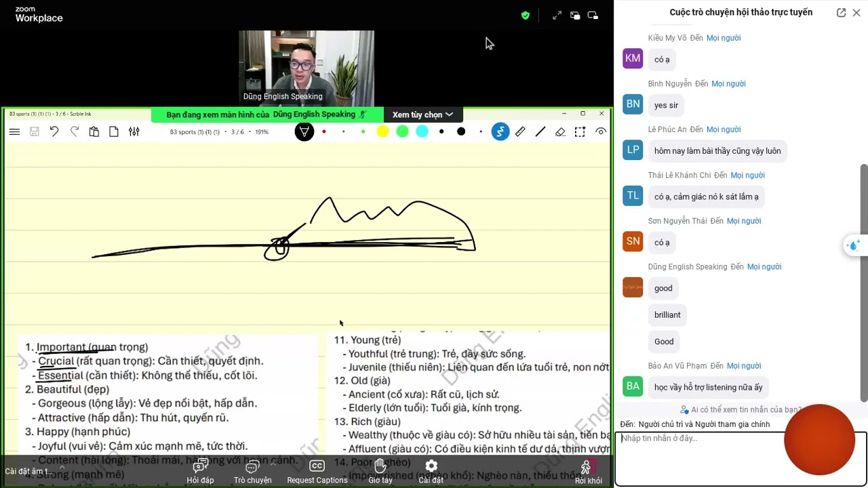
Task: Click LP avatar of Lê Phúc An
Action: click(633, 150)
